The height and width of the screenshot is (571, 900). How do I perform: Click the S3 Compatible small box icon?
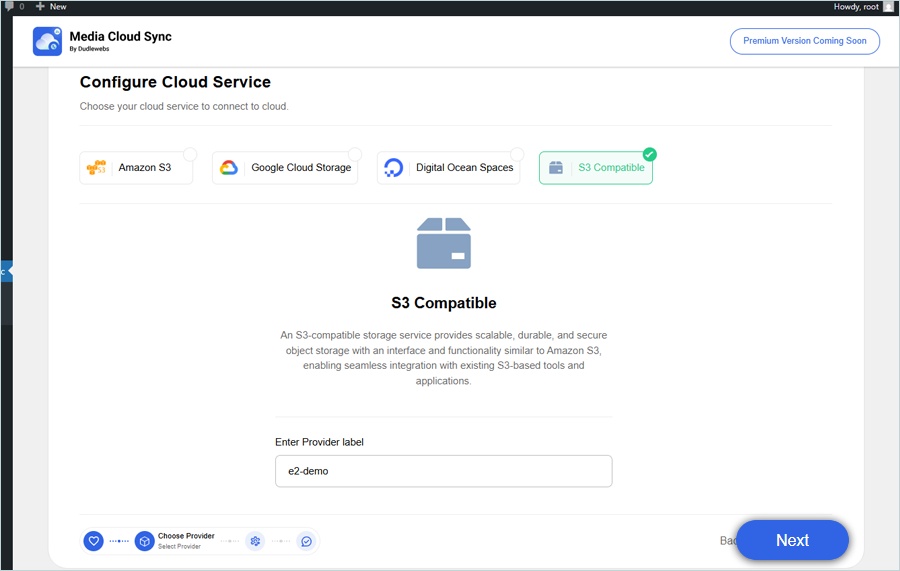pos(556,168)
